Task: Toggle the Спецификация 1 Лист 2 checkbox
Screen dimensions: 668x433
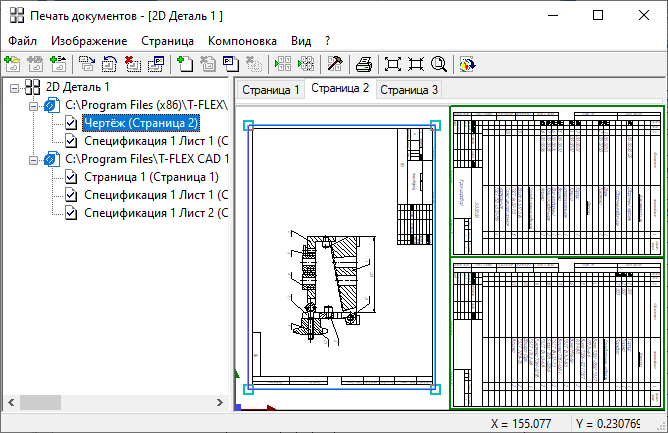Action: [71, 213]
